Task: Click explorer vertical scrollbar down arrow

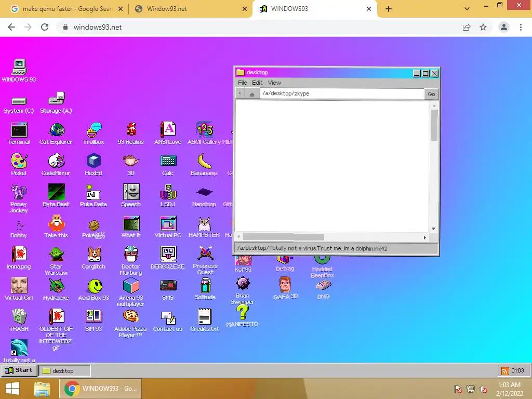Action: 434,229
